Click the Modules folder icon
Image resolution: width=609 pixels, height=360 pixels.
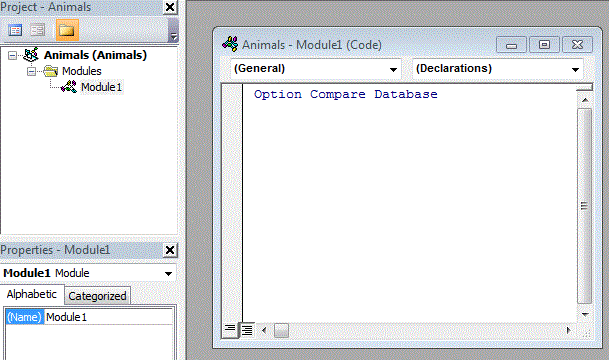(50, 71)
